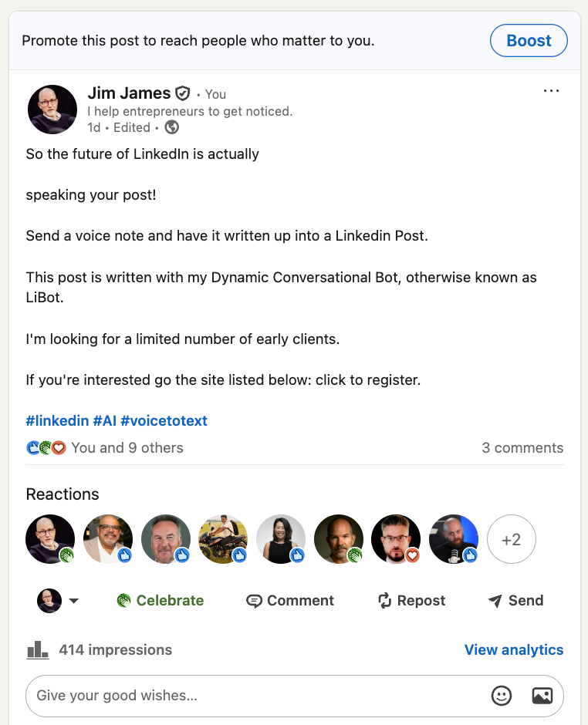Open the three-dot post options menu
588x725 pixels.
pos(551,91)
